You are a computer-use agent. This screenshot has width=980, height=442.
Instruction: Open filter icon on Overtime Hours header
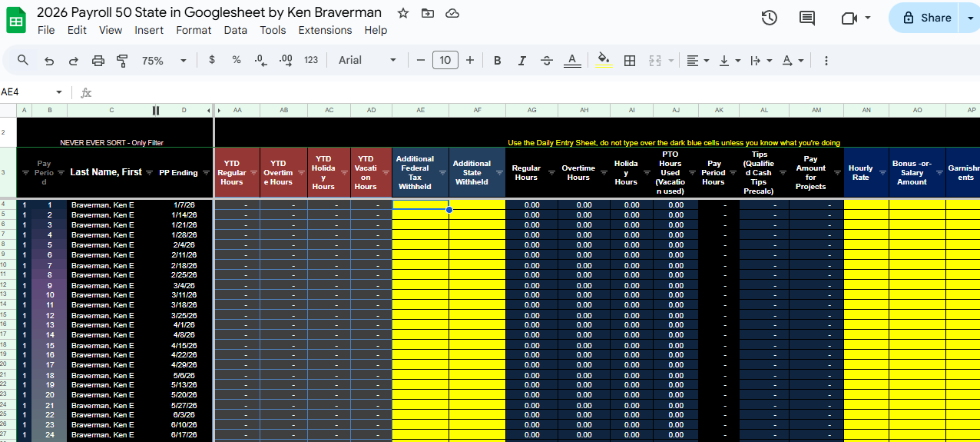pos(605,173)
